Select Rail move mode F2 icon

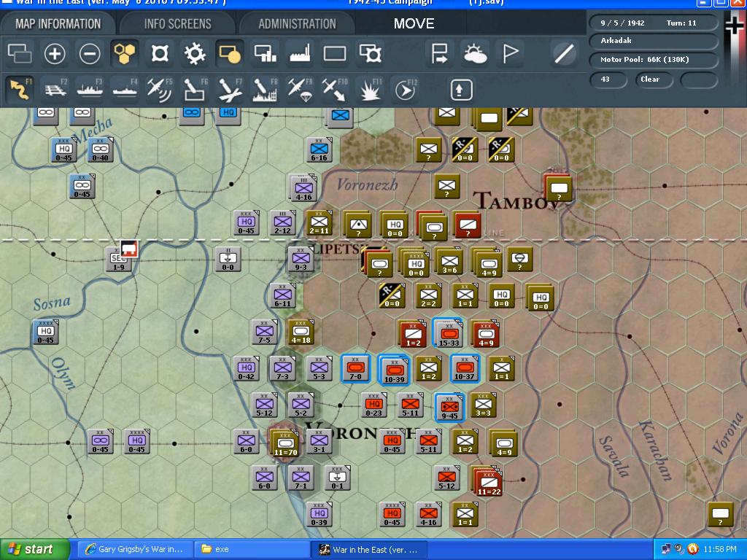(x=55, y=90)
